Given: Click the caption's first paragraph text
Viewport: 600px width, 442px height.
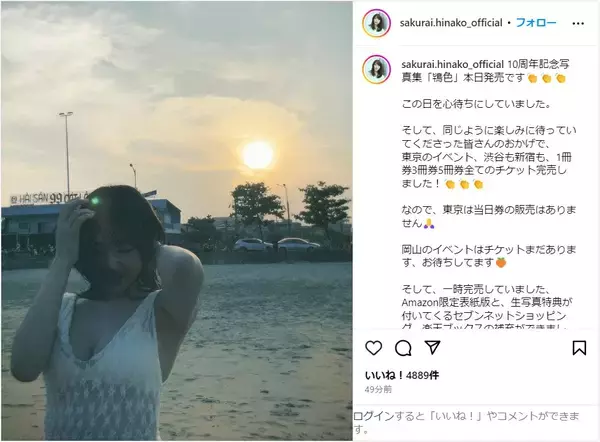Looking at the screenshot, I should tap(485, 71).
